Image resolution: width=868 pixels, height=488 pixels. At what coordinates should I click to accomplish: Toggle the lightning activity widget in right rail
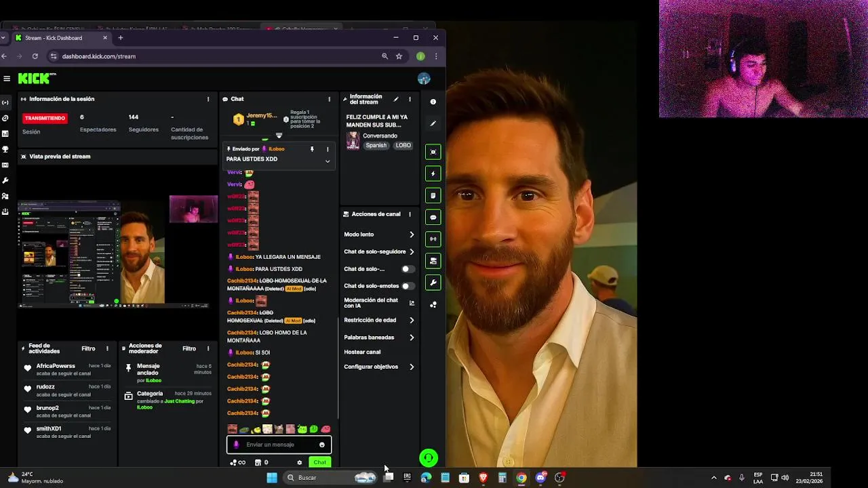(x=433, y=174)
